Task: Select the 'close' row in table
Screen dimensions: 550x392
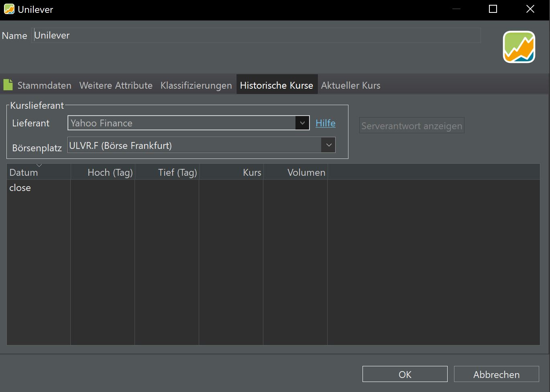Action: [x=20, y=188]
